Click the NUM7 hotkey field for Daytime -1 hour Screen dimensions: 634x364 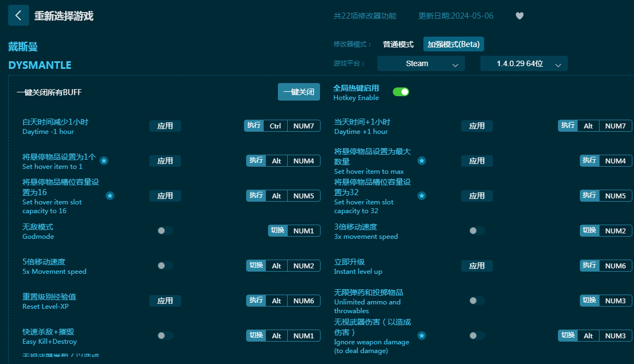pyautogui.click(x=304, y=126)
